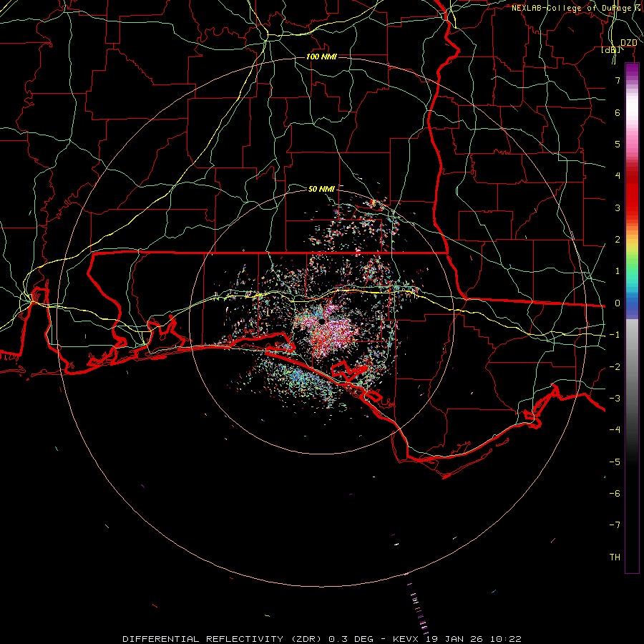Screen dimensions: 644x644
Task: Click the "NEXLAB-College of DuPage" label
Action: pyautogui.click(x=572, y=8)
